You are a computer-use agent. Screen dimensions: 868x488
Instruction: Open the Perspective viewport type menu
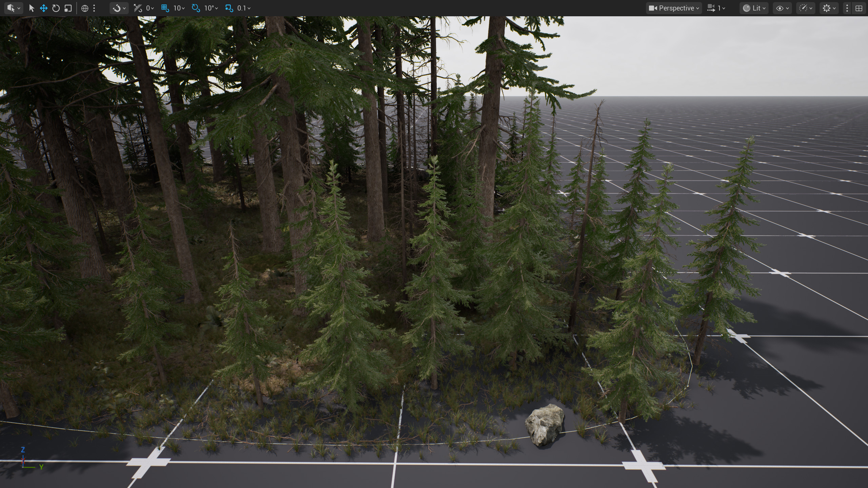coord(674,8)
